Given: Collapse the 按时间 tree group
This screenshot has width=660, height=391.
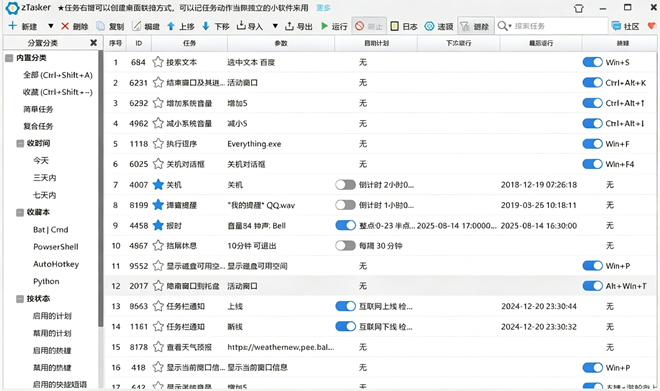Looking at the screenshot, I should 20,144.
